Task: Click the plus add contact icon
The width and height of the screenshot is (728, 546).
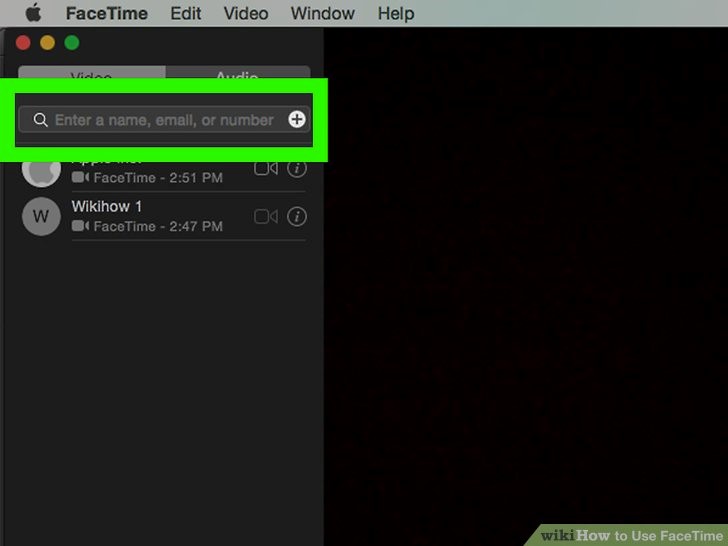Action: coord(297,119)
